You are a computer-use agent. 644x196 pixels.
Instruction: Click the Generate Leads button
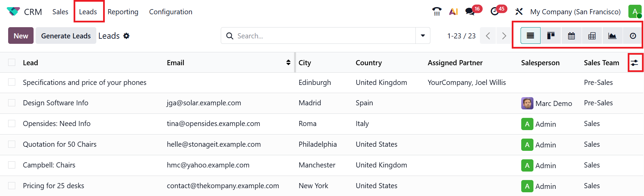click(x=66, y=36)
